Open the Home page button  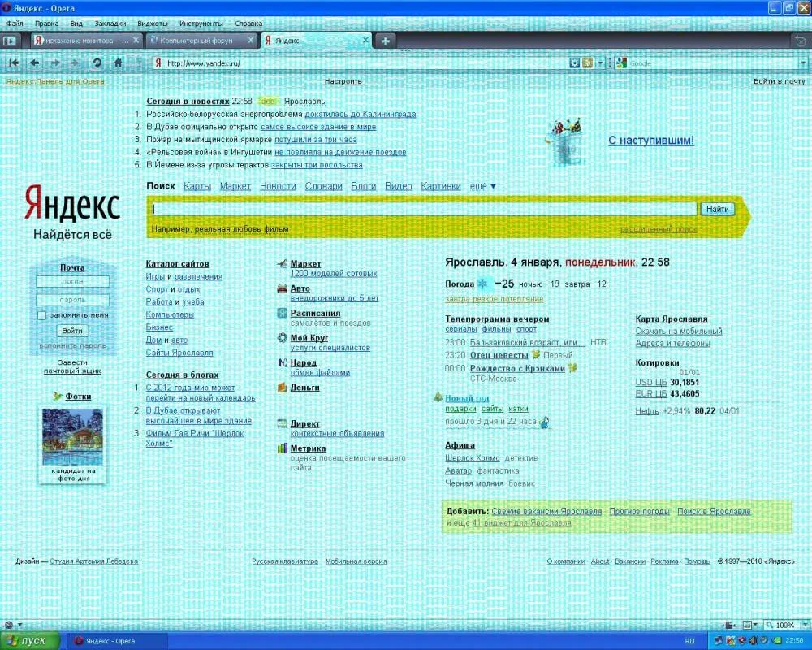click(x=118, y=63)
